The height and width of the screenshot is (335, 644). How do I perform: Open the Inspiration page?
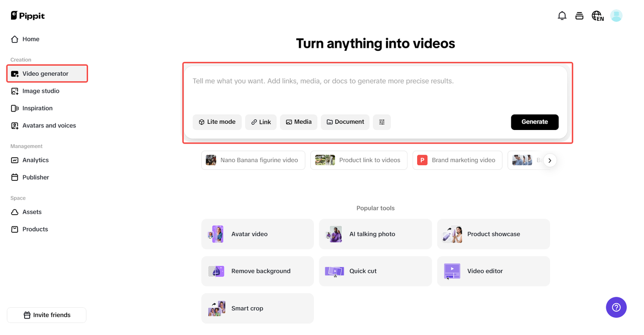pos(37,108)
